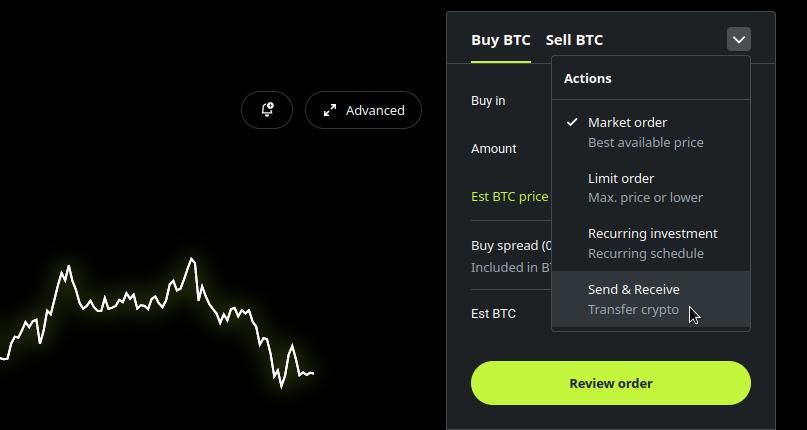This screenshot has height=430, width=807.
Task: Click the Actions menu header
Action: pos(588,79)
